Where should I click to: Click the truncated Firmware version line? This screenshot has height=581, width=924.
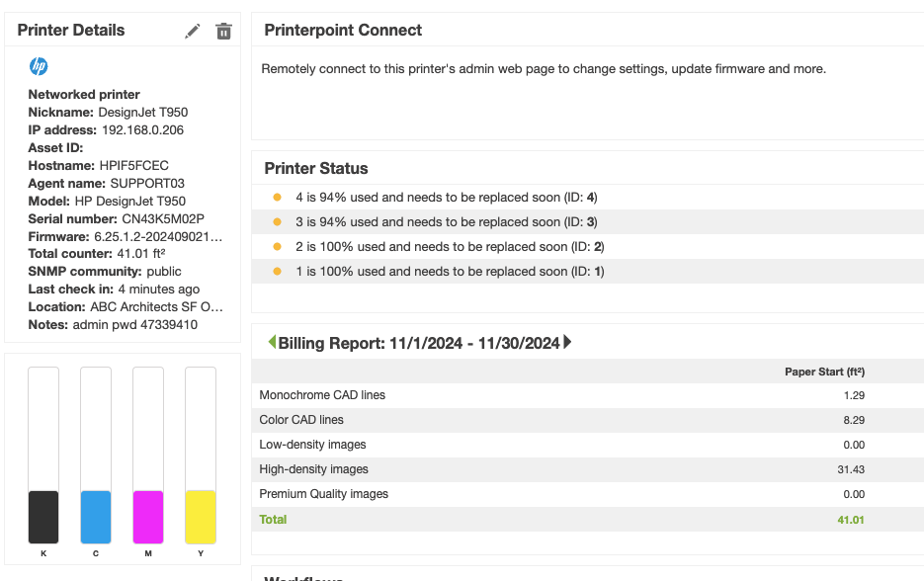(x=125, y=236)
